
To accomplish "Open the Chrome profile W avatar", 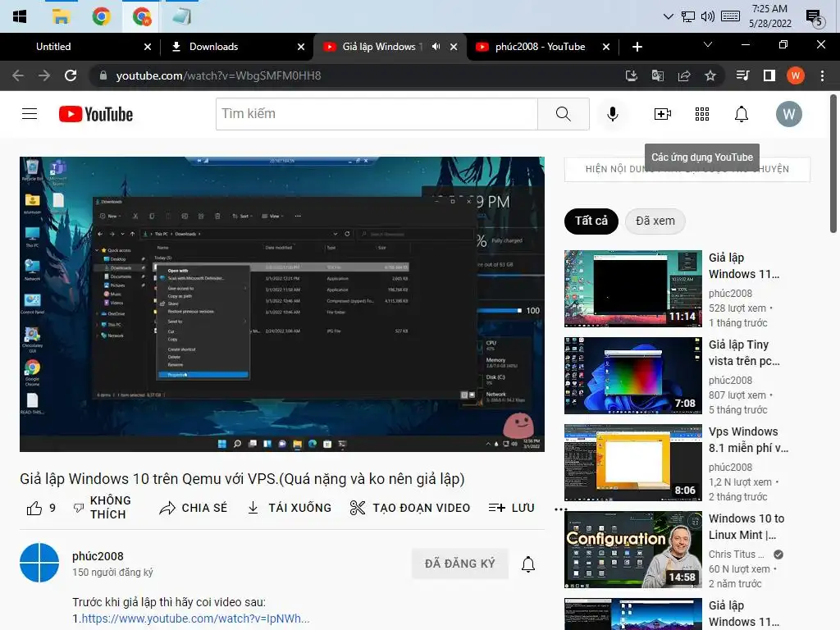I will [x=796, y=75].
